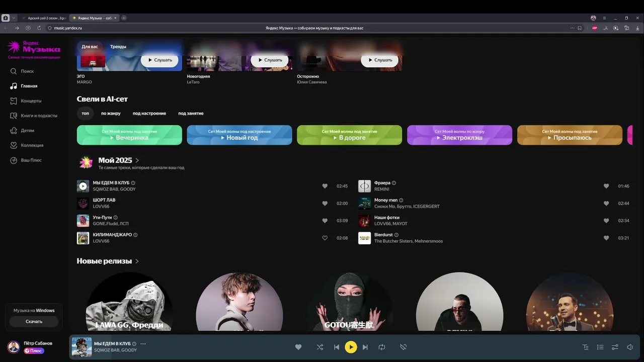Show lyrics for the current track

pyautogui.click(x=585, y=347)
